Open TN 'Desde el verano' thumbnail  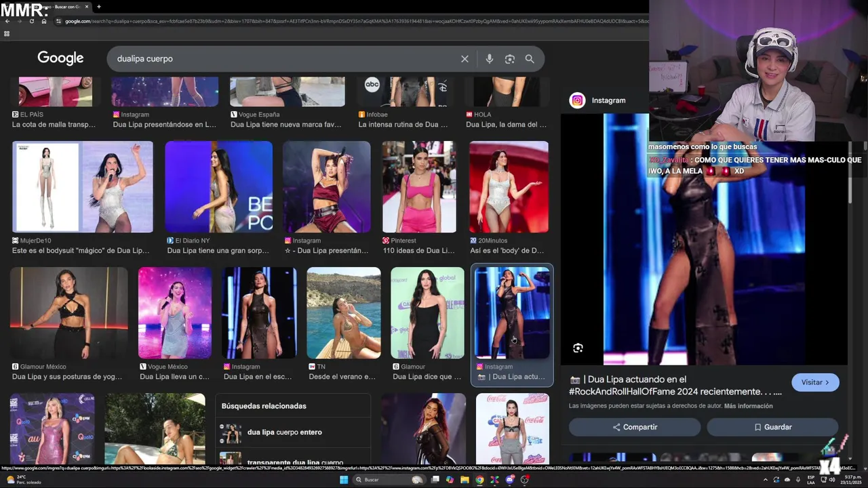(x=344, y=313)
